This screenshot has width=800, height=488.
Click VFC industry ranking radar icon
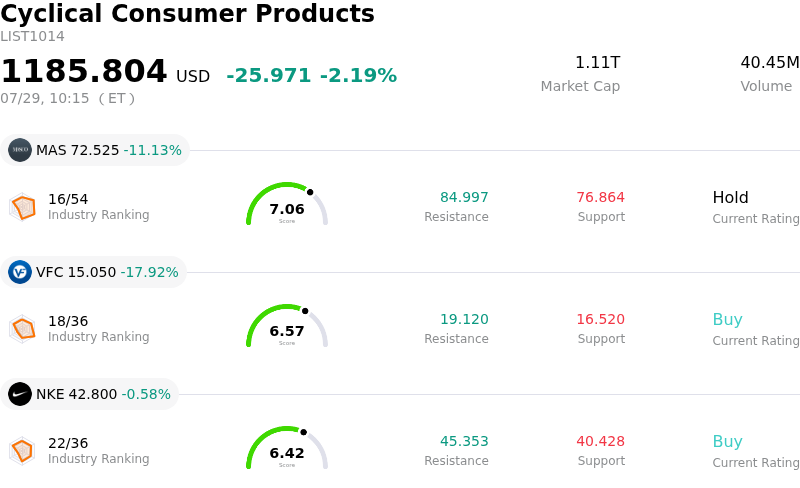[x=23, y=329]
